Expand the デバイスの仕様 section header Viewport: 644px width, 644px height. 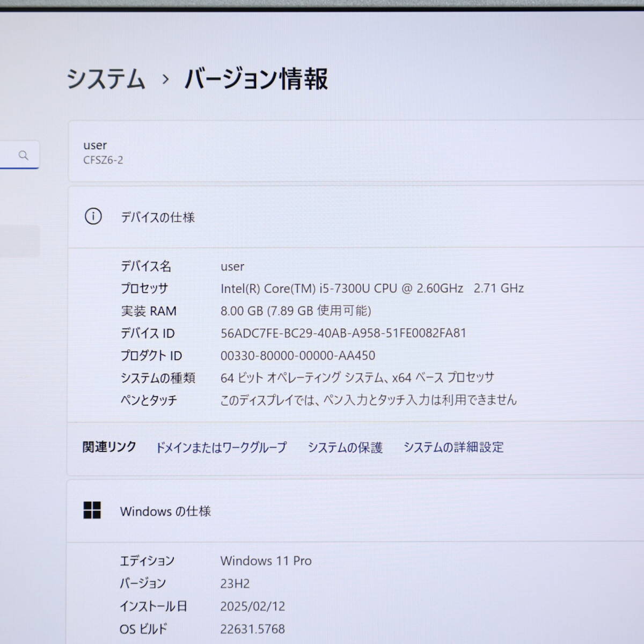coord(356,217)
